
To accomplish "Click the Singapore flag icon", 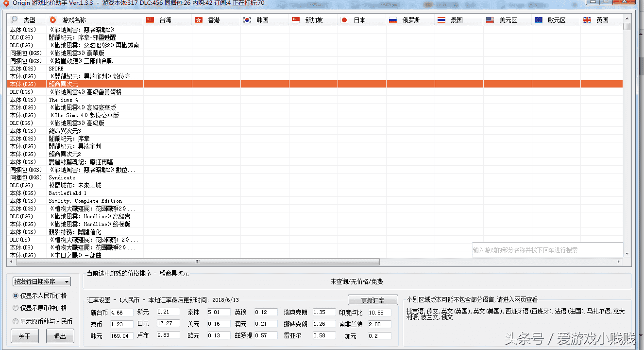I will 296,20.
